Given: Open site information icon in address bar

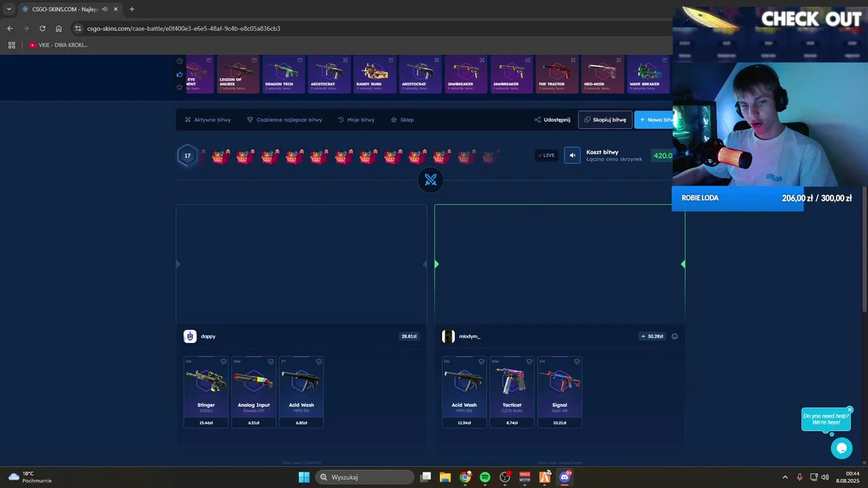Looking at the screenshot, I should click(x=78, y=28).
